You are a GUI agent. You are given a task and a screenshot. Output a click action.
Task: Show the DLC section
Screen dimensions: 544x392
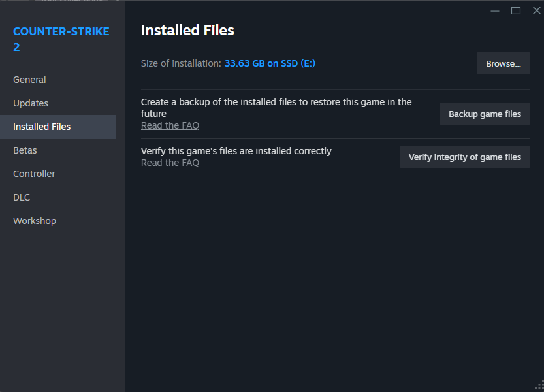pyautogui.click(x=22, y=197)
